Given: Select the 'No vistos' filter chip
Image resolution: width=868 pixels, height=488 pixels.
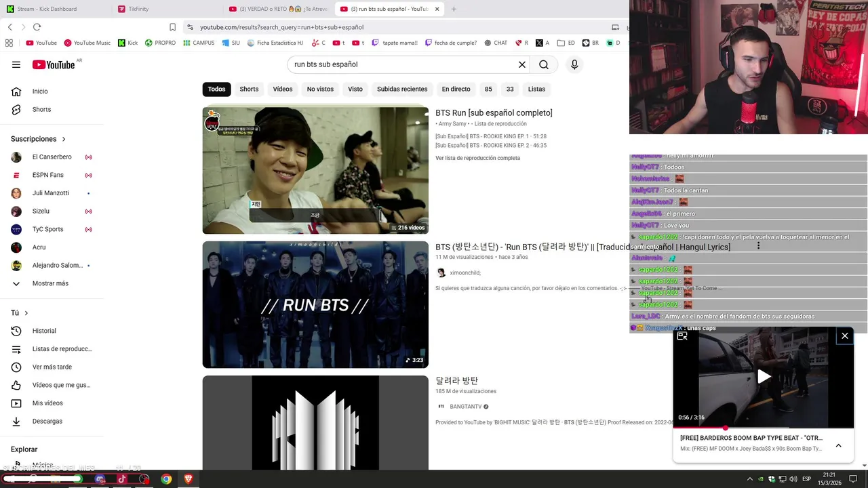Looking at the screenshot, I should point(320,89).
